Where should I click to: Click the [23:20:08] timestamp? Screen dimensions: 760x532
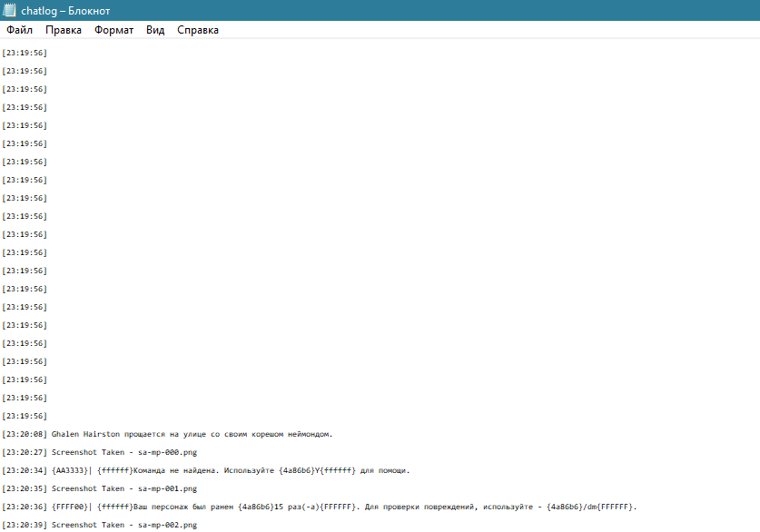coord(25,434)
